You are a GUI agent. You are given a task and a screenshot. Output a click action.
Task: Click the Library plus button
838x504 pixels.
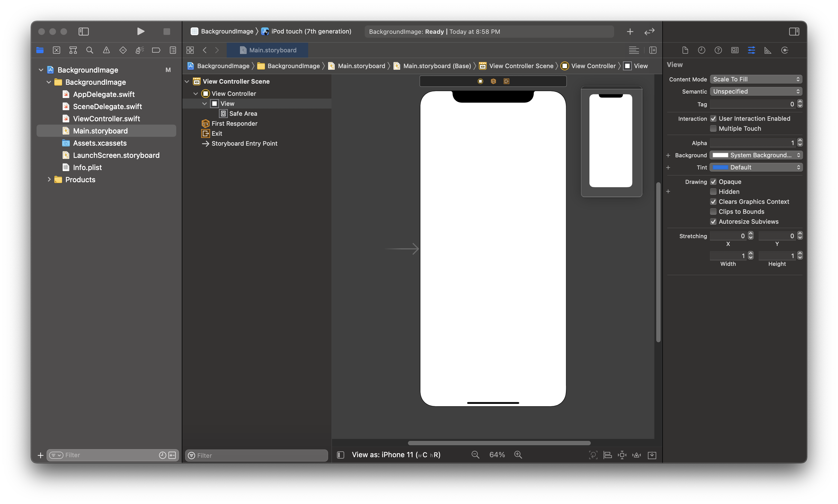(x=630, y=32)
